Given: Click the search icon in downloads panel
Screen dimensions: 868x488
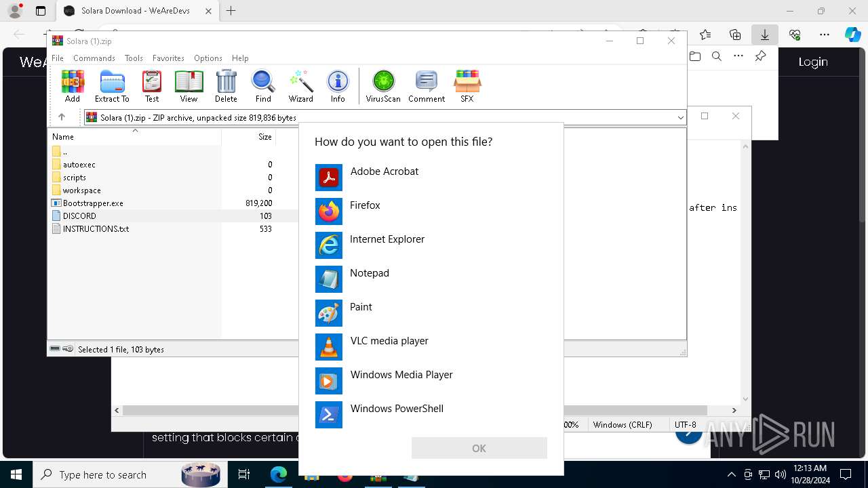Looking at the screenshot, I should pyautogui.click(x=717, y=56).
